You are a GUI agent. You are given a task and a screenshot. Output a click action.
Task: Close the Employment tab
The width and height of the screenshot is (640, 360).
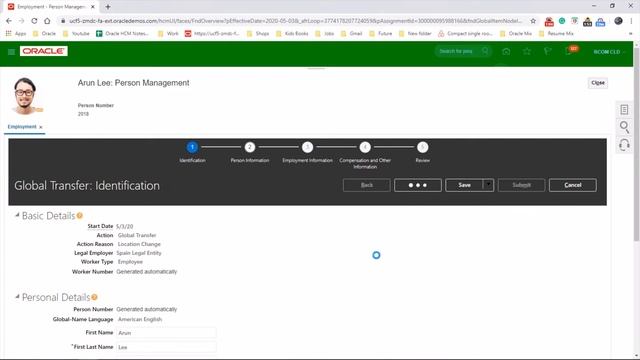[x=41, y=127]
